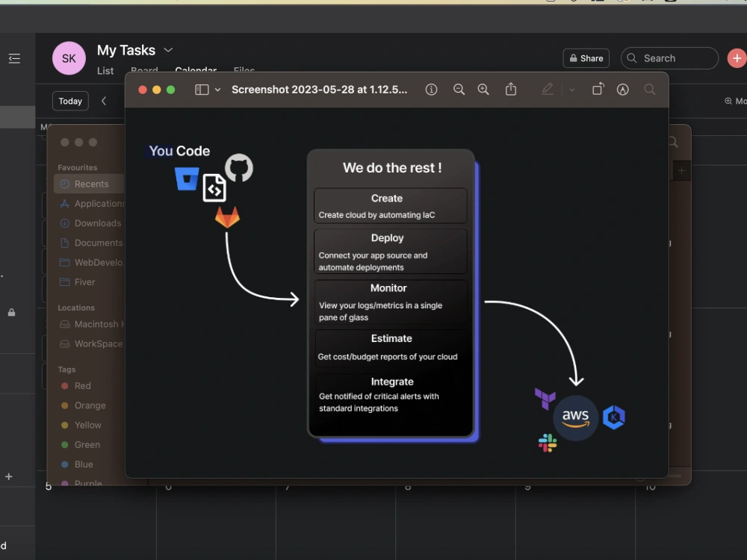The height and width of the screenshot is (560, 747).
Task: Click the Locations section heading in Finder
Action: pos(76,308)
